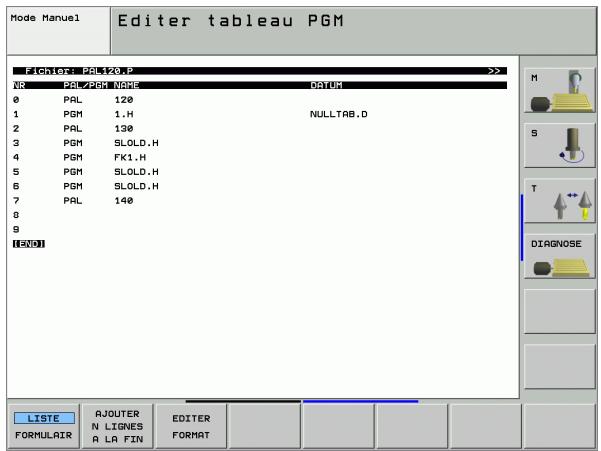Click the PAL/PGM column header
The width and height of the screenshot is (601, 451).
85,85
